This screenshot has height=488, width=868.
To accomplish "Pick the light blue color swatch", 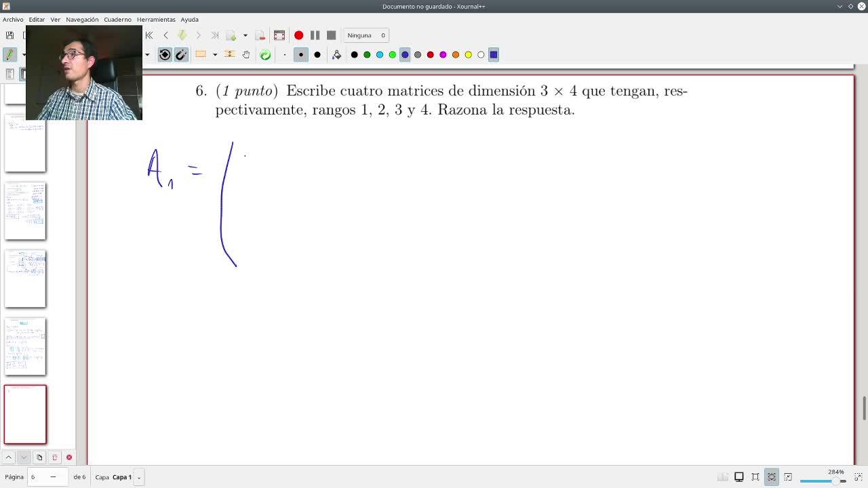I will pos(380,55).
